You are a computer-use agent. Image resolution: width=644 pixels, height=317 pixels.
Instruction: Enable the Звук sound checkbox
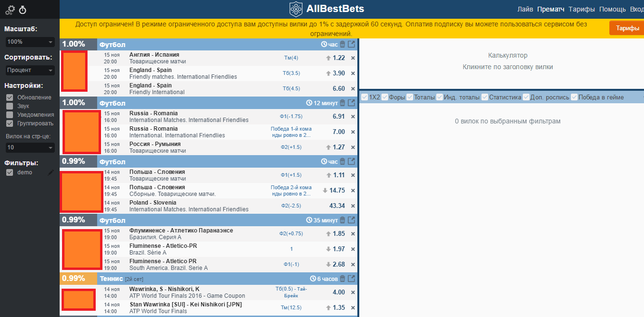(x=10, y=106)
